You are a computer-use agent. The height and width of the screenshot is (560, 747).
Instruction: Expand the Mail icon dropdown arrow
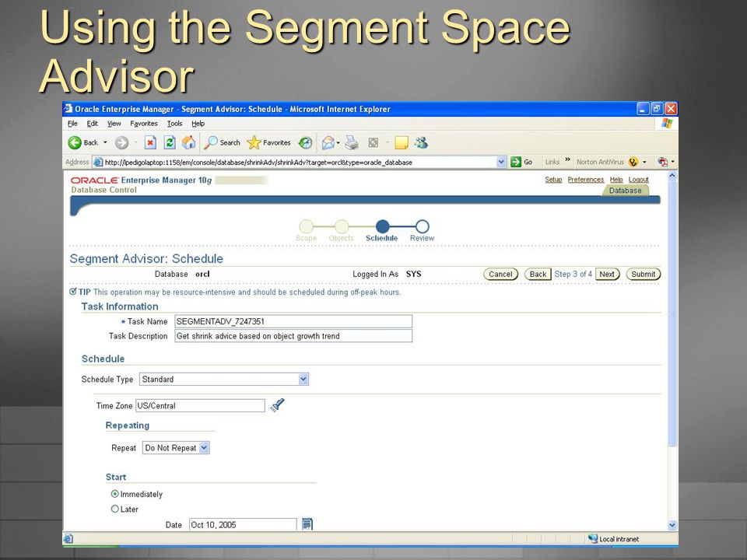(338, 142)
